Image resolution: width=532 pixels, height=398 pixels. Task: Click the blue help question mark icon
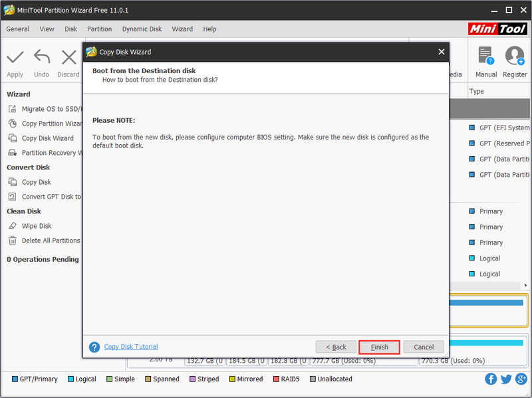click(94, 347)
